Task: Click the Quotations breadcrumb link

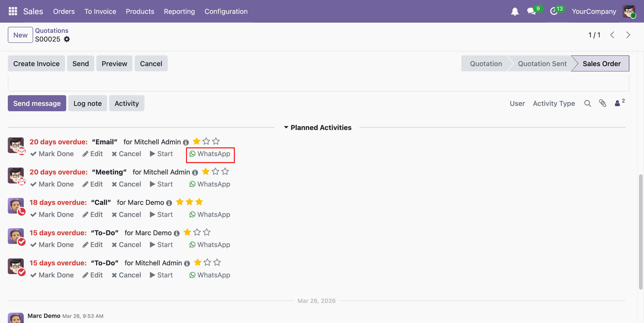Action: point(52,30)
